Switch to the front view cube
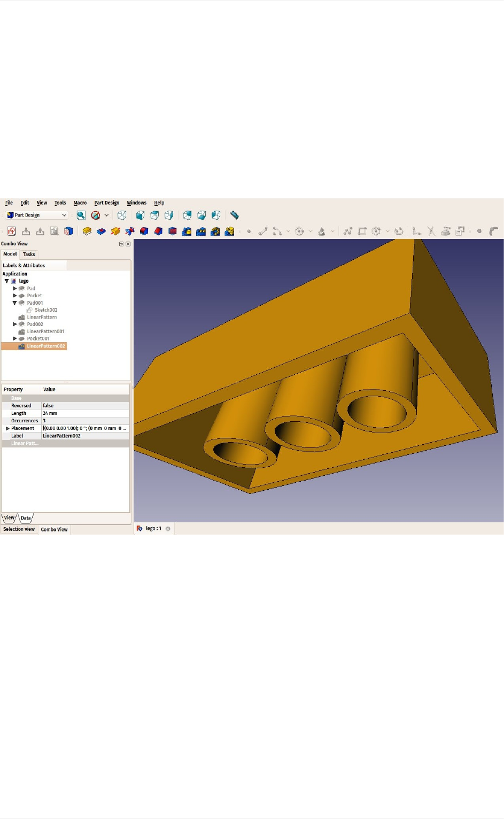The height and width of the screenshot is (819, 504). tap(140, 215)
